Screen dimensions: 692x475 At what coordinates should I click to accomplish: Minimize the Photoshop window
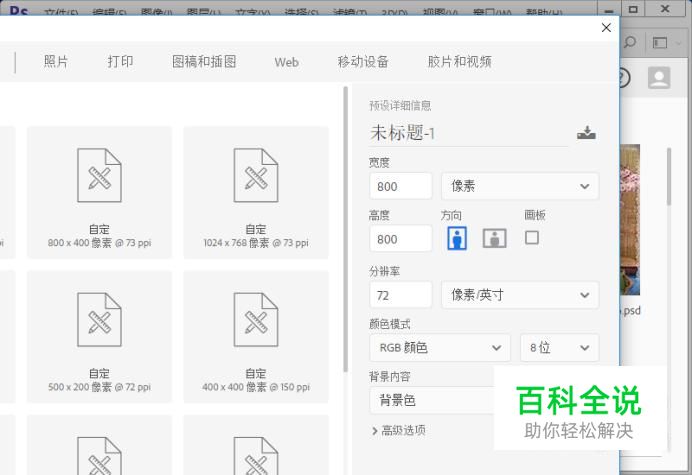[x=609, y=11]
